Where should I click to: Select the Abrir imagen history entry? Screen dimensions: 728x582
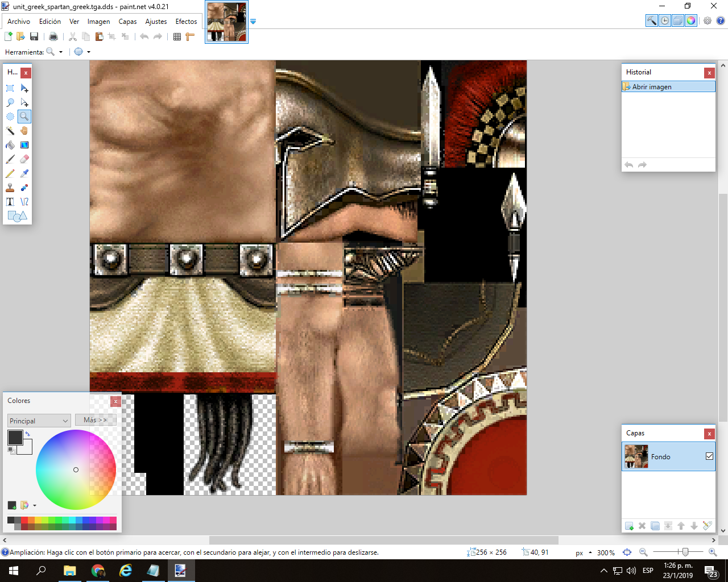coord(668,86)
